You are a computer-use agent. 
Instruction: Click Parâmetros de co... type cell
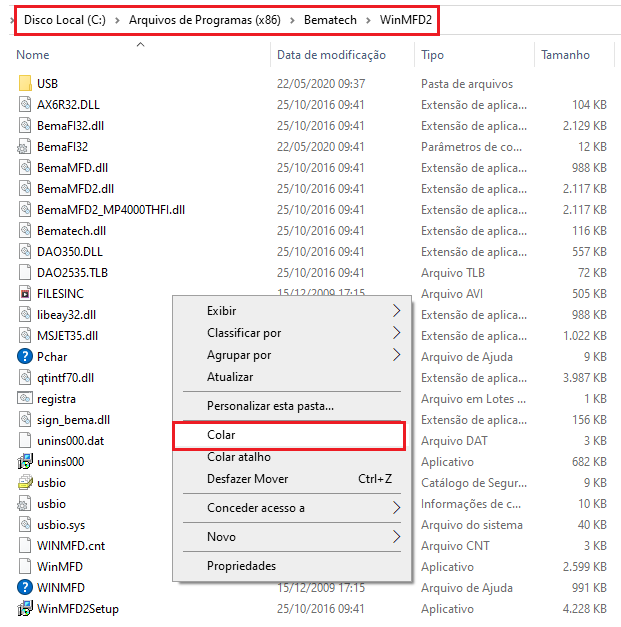[471, 147]
